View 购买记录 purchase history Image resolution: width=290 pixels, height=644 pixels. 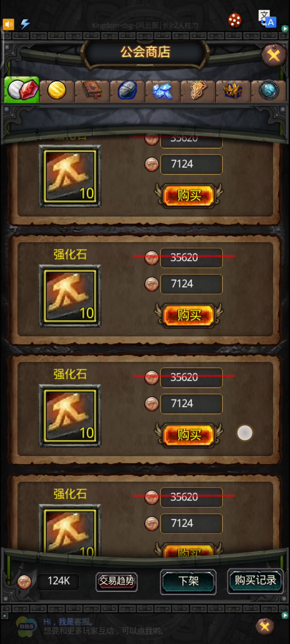255,580
